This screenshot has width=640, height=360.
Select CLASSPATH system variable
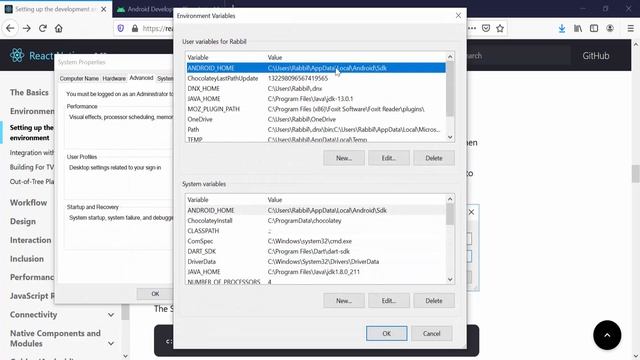[x=316, y=231]
